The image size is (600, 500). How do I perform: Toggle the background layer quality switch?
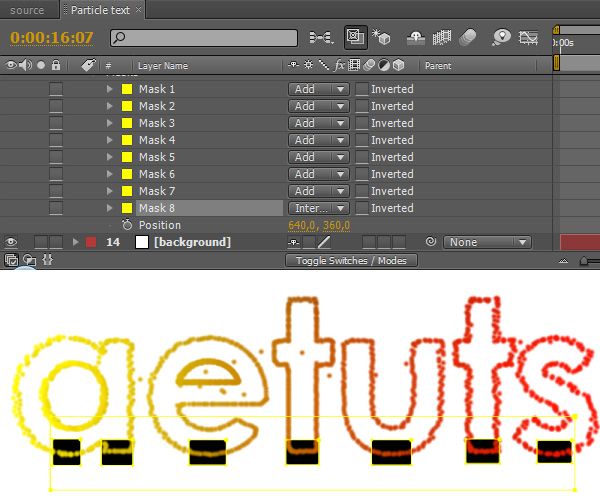pyautogui.click(x=324, y=242)
